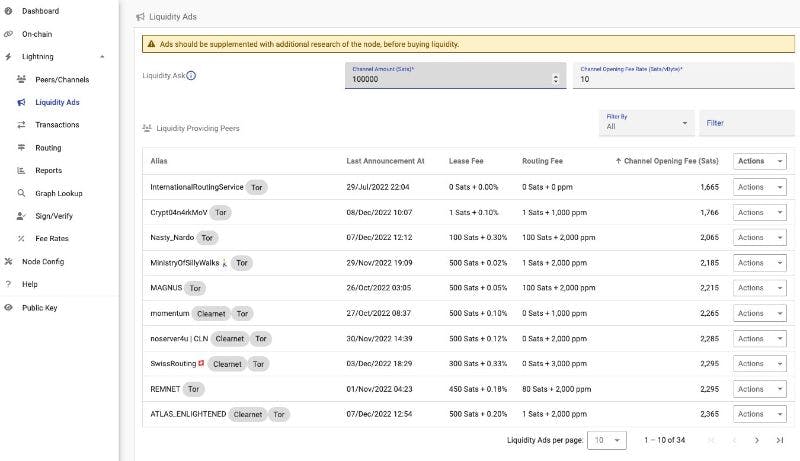Open Actions for SwissRouting row
Screen dimensions: 800x461
[760, 364]
